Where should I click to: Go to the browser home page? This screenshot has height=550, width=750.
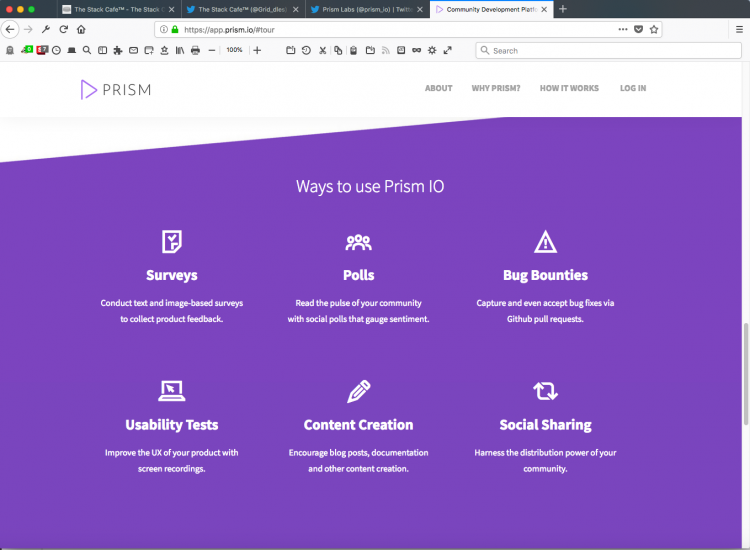[81, 29]
